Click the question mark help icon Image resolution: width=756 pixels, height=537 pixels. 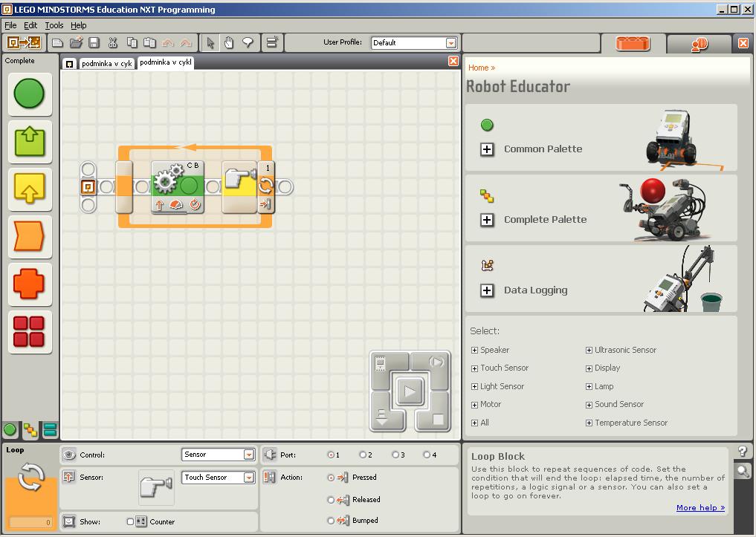pyautogui.click(x=743, y=452)
